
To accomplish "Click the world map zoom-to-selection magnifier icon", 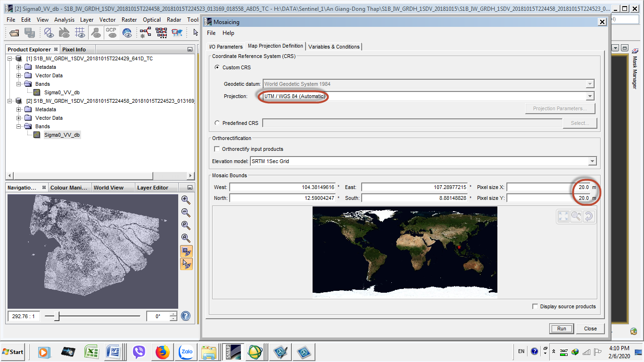I will [576, 216].
